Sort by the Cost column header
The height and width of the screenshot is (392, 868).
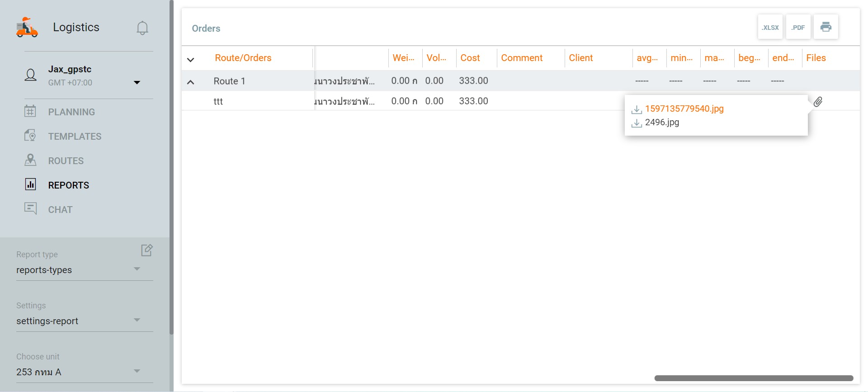[470, 58]
